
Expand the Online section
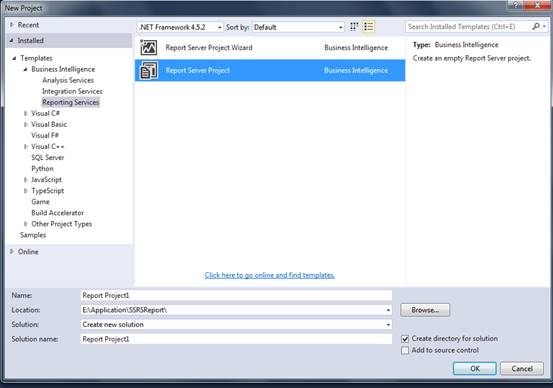coord(12,251)
